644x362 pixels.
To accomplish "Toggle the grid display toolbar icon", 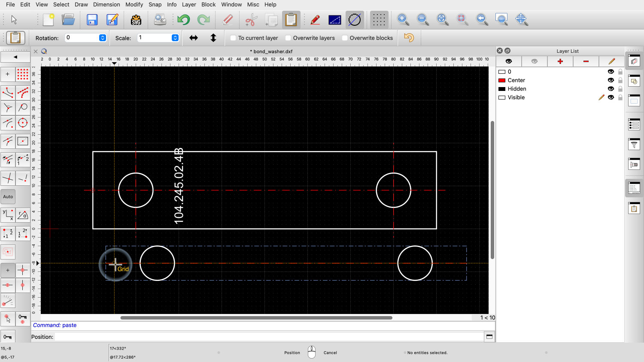I will [379, 20].
